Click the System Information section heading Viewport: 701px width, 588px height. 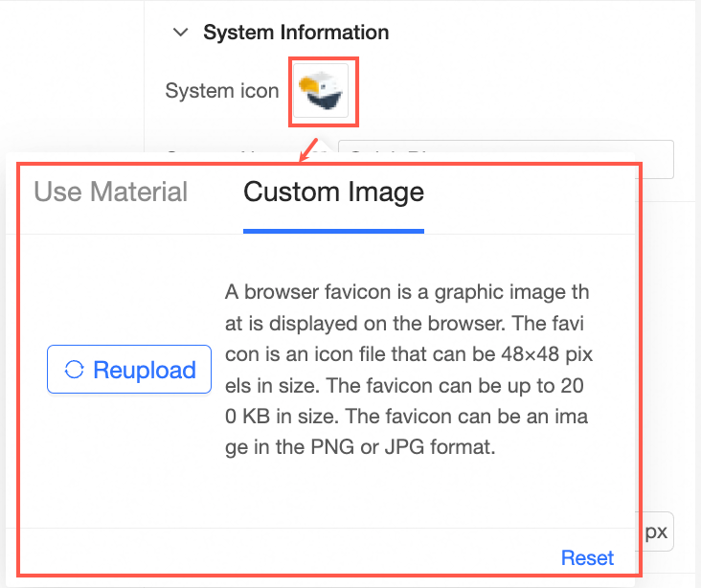[x=296, y=33]
